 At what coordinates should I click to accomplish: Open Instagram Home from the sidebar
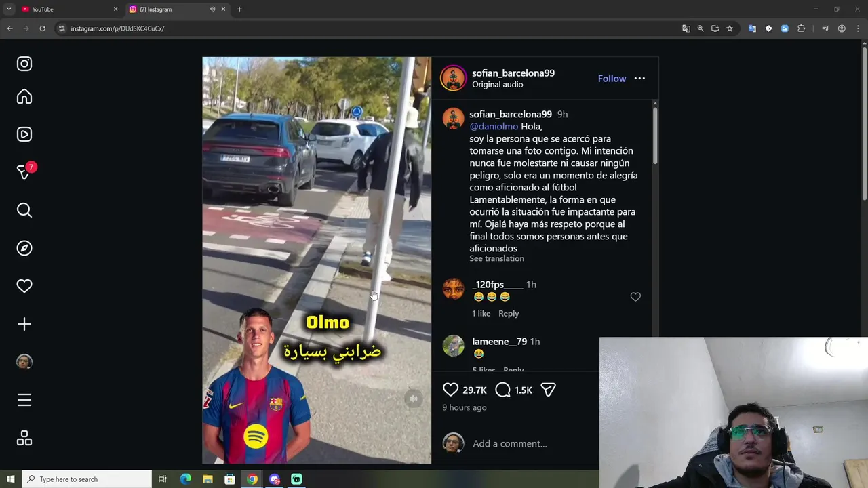click(24, 97)
